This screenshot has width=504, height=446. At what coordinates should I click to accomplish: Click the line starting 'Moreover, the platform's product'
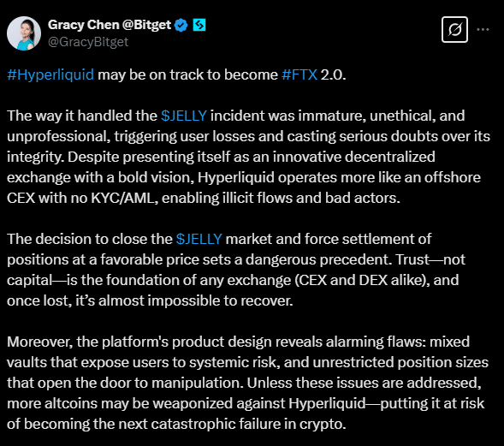pos(238,342)
